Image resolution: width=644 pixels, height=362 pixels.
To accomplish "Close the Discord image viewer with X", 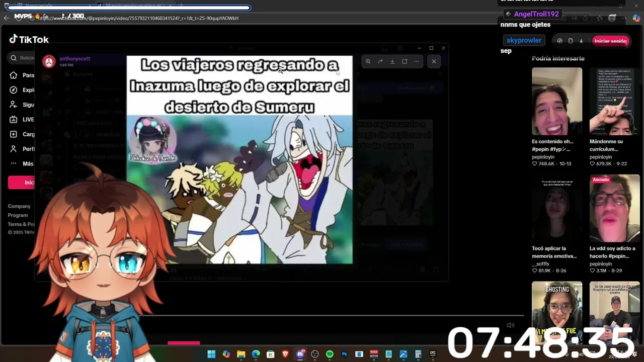I will (434, 61).
